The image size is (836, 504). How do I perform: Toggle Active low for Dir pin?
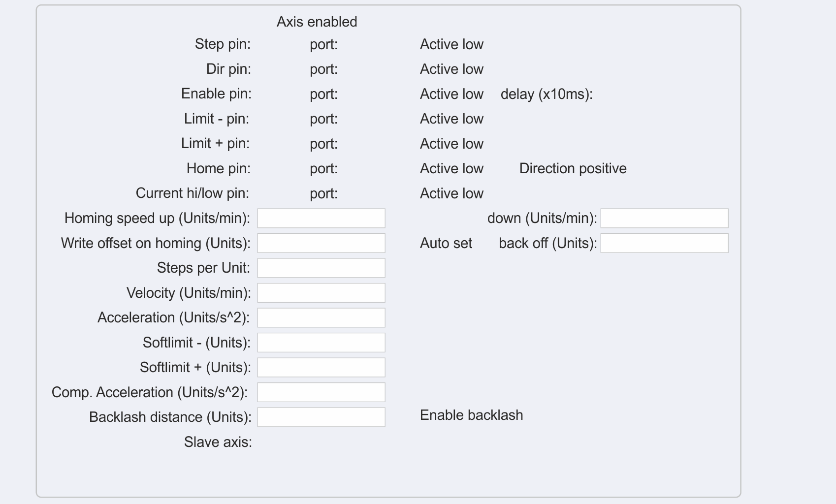[x=451, y=69]
